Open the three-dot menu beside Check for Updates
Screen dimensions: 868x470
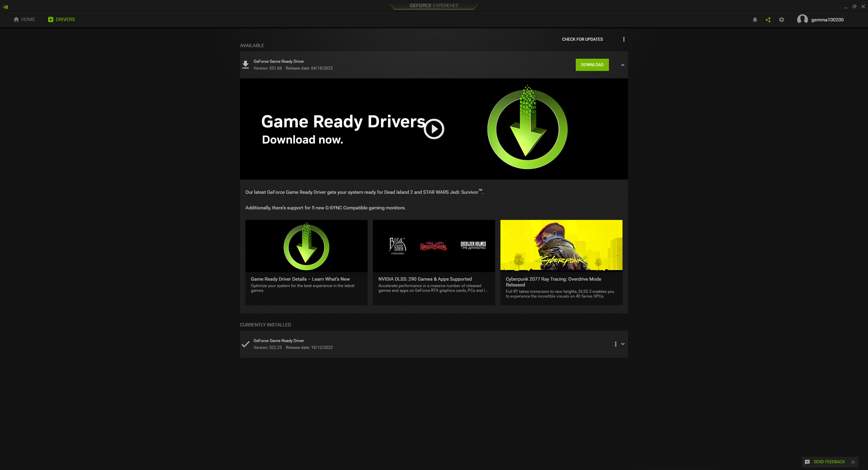tap(624, 39)
